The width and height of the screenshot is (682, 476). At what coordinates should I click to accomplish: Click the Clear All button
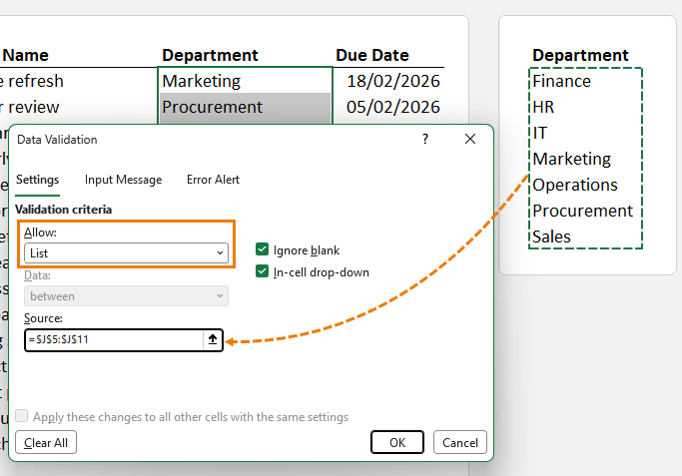pos(46,442)
